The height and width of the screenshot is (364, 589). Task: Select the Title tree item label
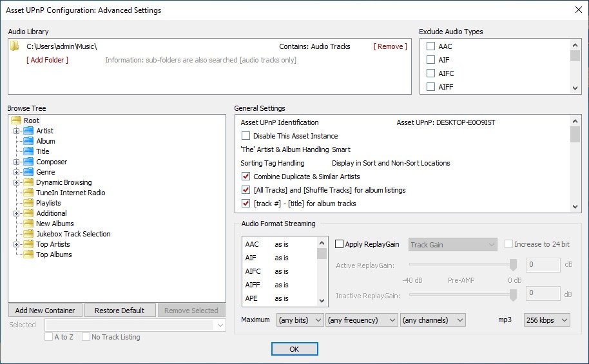pos(43,151)
